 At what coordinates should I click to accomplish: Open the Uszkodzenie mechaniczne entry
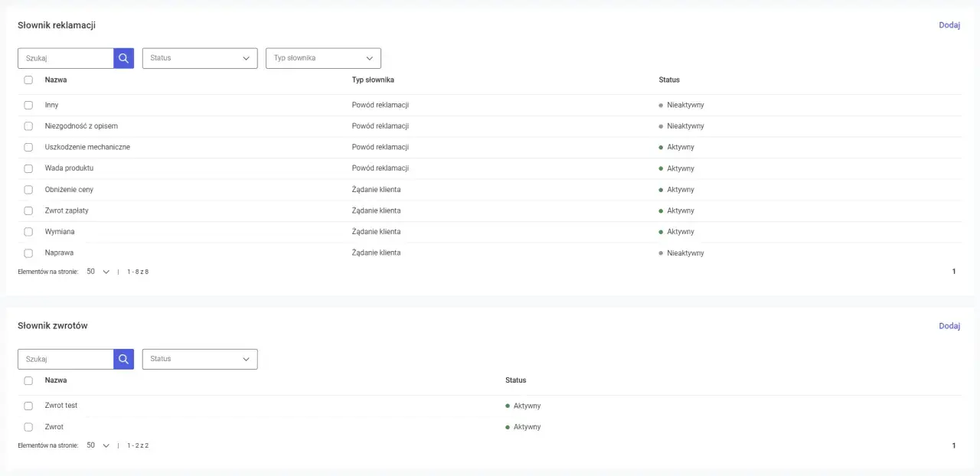coord(87,147)
